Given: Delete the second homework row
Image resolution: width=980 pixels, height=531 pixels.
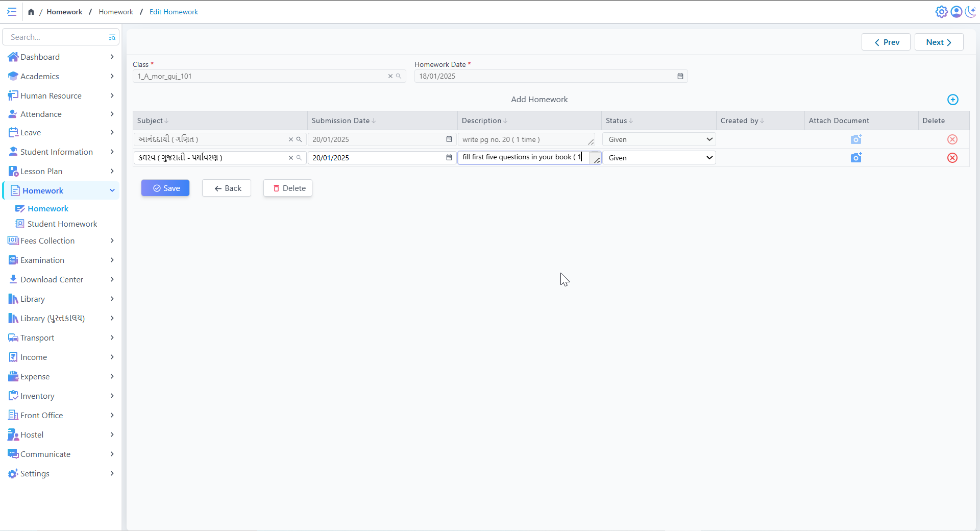Looking at the screenshot, I should [x=952, y=158].
